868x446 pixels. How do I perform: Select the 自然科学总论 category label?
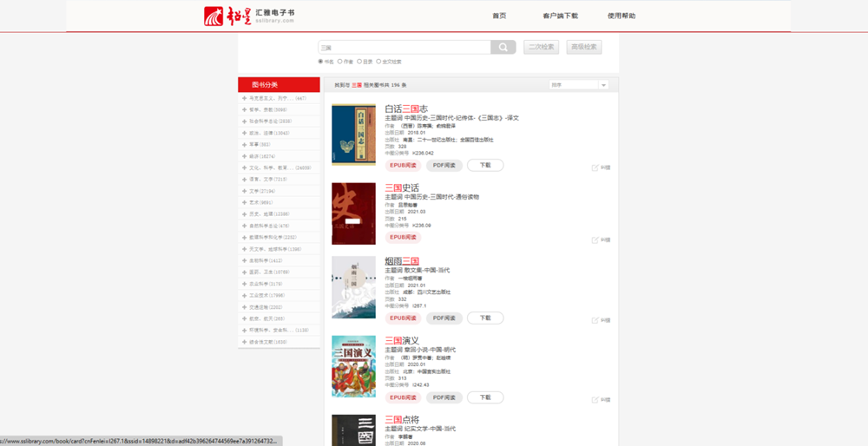tap(269, 226)
